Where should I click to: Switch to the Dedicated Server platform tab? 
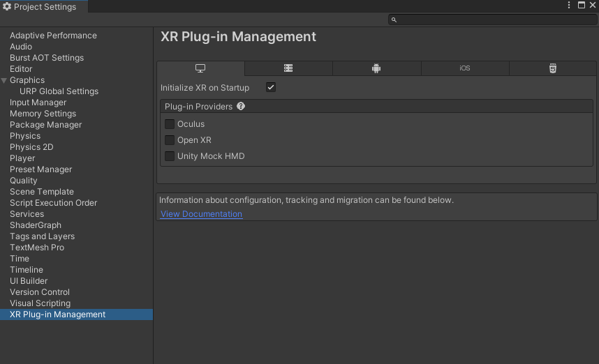(x=288, y=68)
